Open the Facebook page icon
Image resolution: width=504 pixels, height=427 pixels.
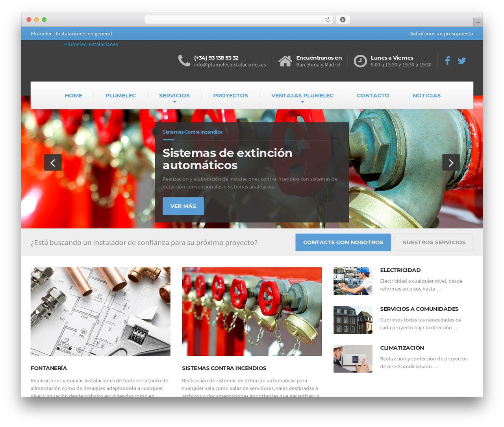click(x=447, y=61)
